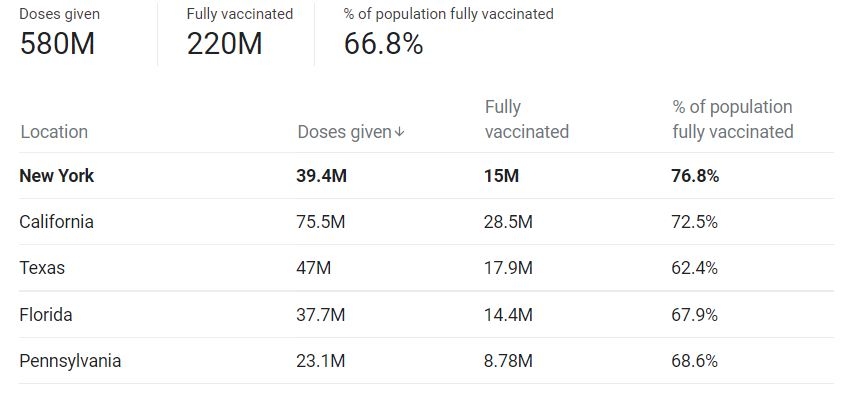Click California's 75.5M doses value
The image size is (862, 394).
coord(321,222)
